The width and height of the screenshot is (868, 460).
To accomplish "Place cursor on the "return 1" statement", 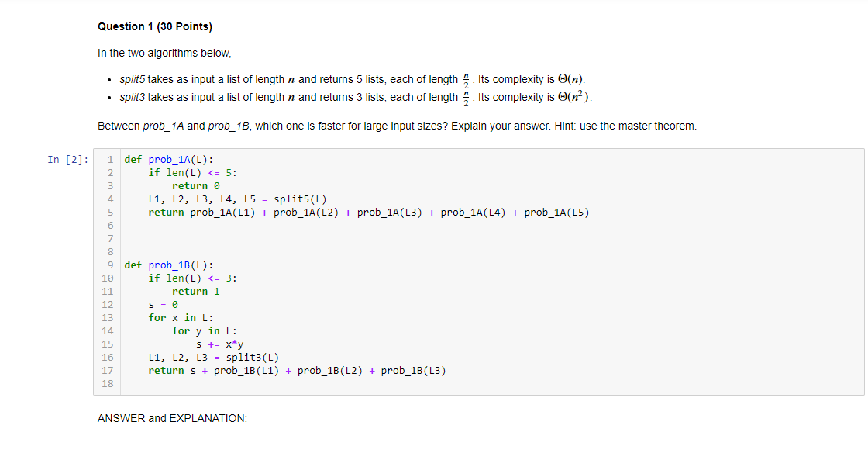I will (x=196, y=292).
